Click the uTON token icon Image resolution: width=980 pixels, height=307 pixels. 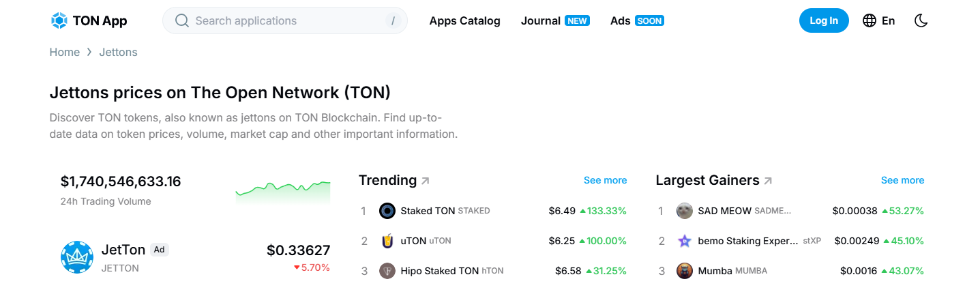tap(387, 241)
